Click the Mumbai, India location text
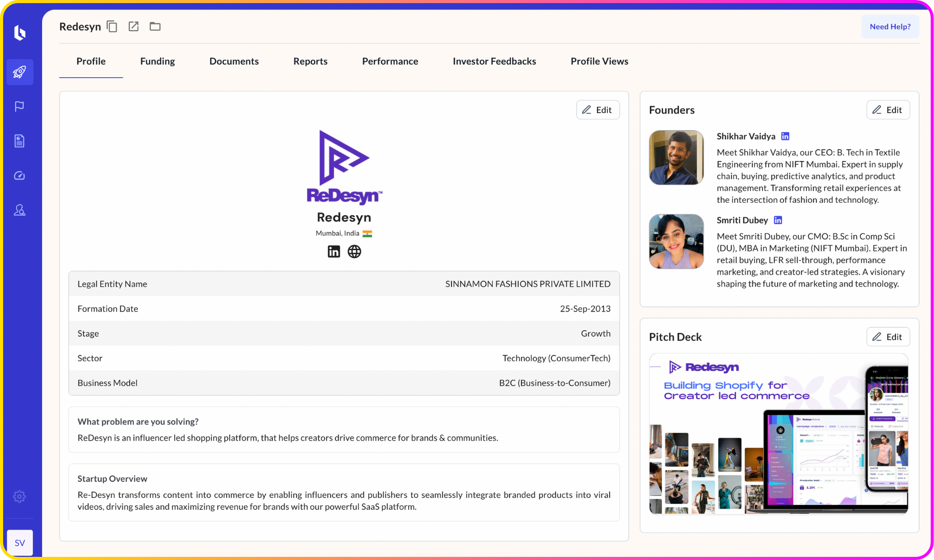Image resolution: width=934 pixels, height=560 pixels. click(338, 233)
